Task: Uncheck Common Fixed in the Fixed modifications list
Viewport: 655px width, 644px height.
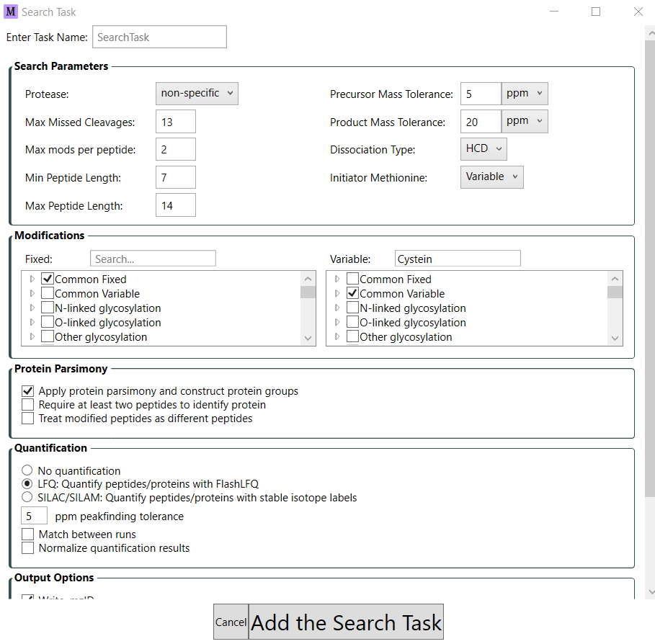Action: [47, 279]
